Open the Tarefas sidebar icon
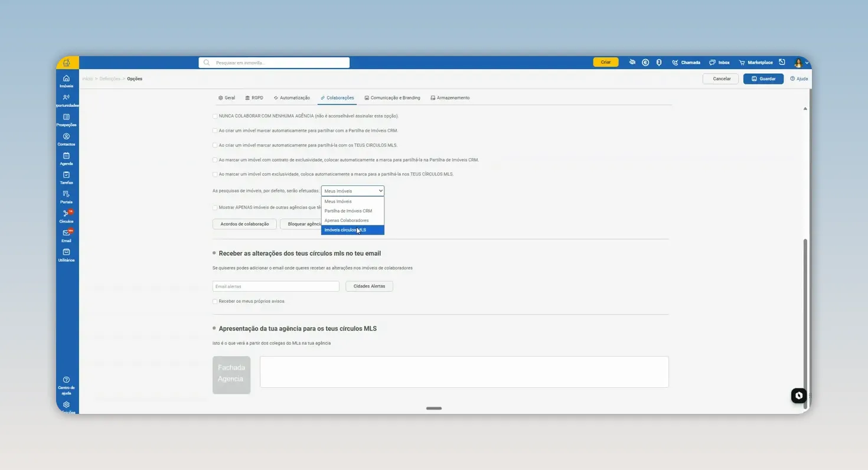Viewport: 868px width, 470px height. tap(66, 178)
